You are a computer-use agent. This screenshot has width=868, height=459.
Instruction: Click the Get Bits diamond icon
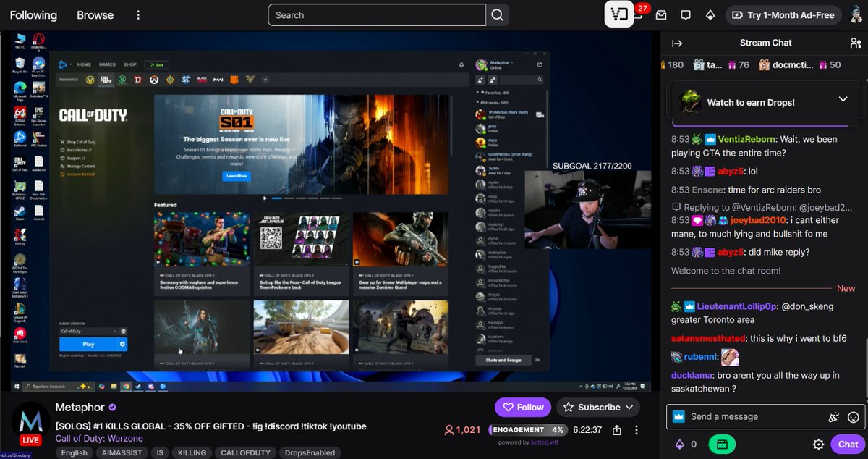pyautogui.click(x=710, y=14)
